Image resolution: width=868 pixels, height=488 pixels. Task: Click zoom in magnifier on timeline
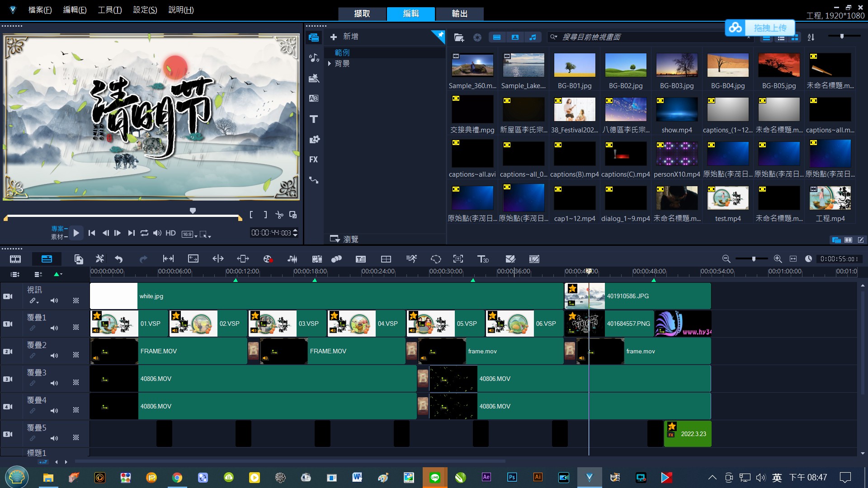pos(778,259)
